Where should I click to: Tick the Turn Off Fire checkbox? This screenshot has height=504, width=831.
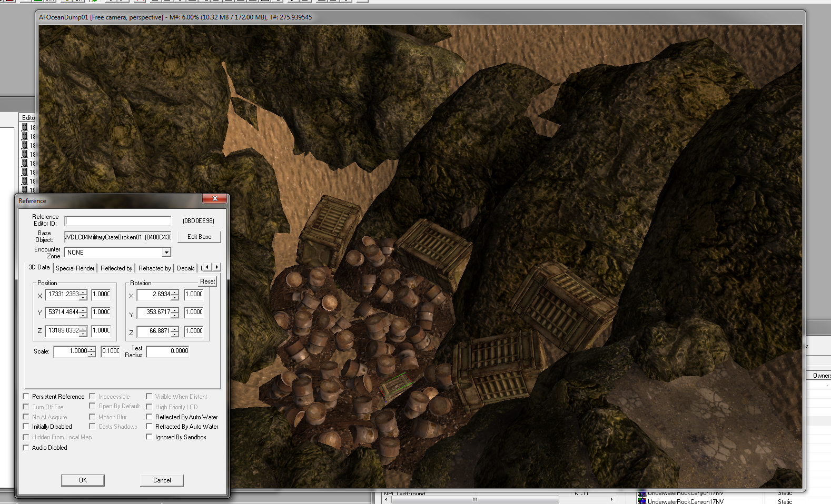click(x=26, y=407)
